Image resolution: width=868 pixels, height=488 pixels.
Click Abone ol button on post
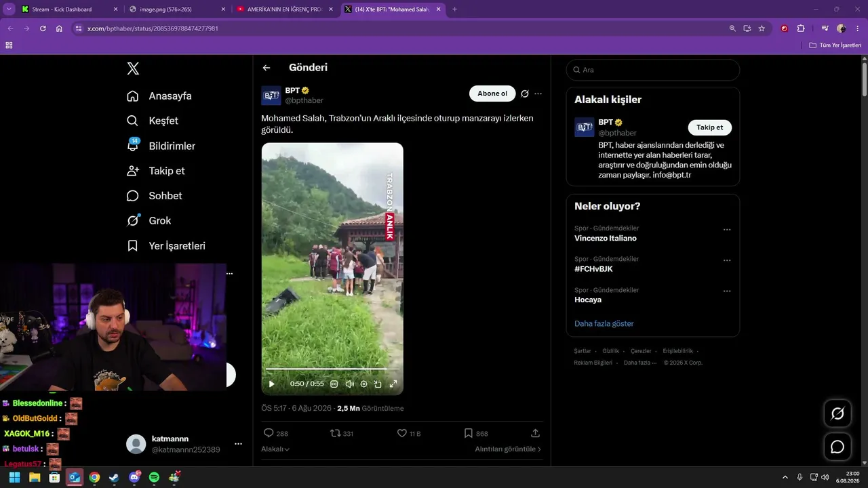point(492,94)
